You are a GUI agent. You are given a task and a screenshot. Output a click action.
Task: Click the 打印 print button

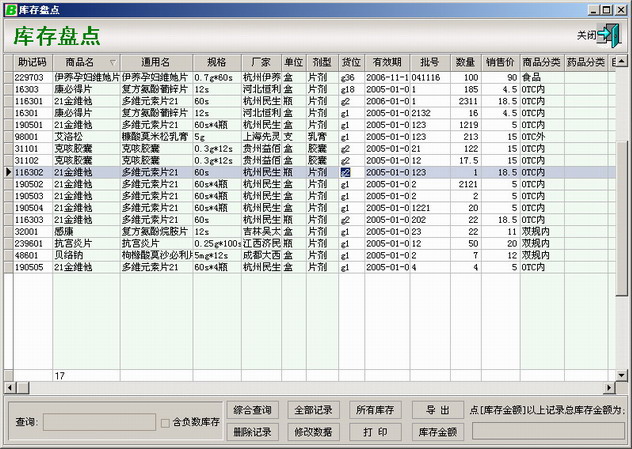[375, 432]
